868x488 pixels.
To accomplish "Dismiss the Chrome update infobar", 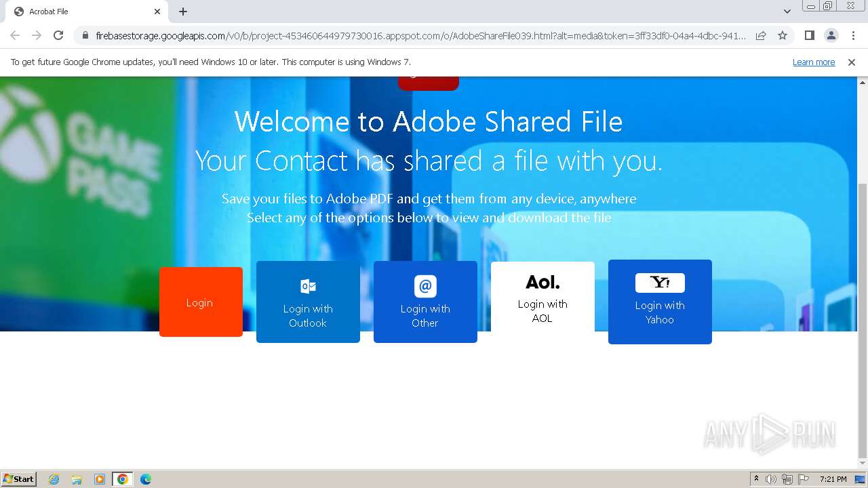I will 852,62.
